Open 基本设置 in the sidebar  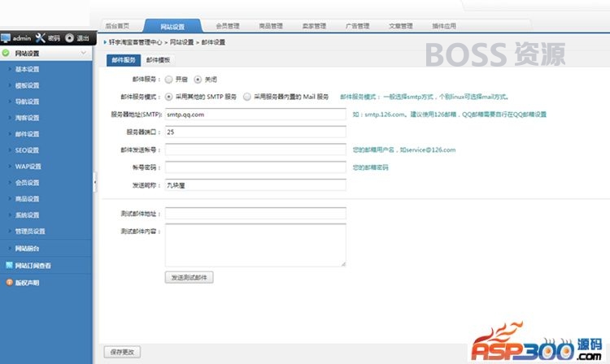[27, 69]
